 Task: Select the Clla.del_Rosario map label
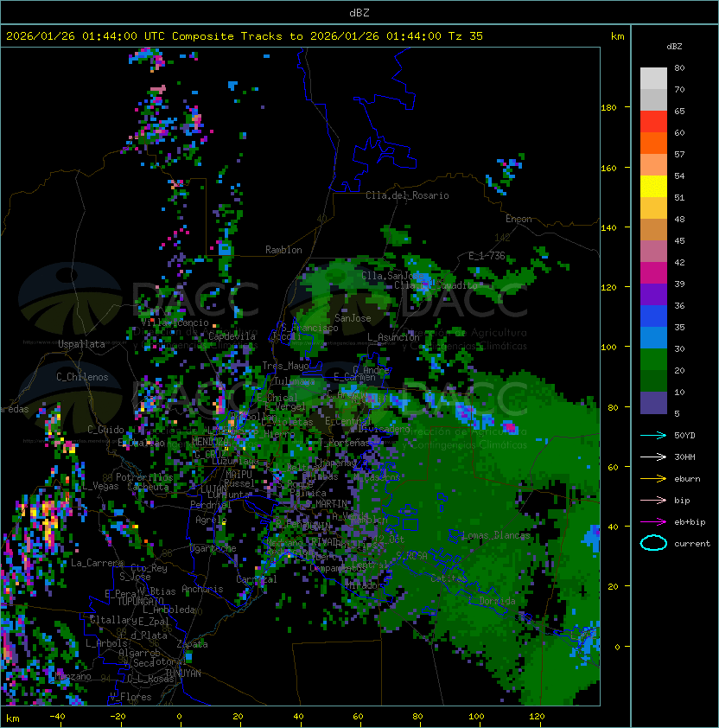coord(407,195)
